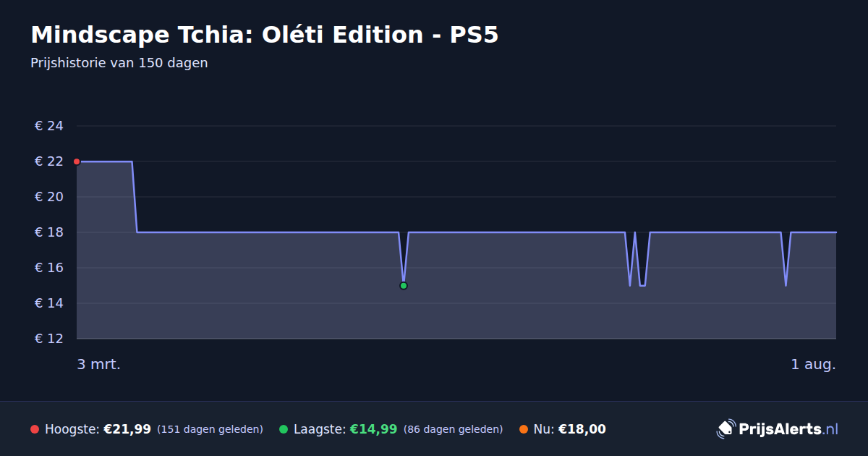
Task: Click the green Laagste legend dot
Action: [284, 429]
